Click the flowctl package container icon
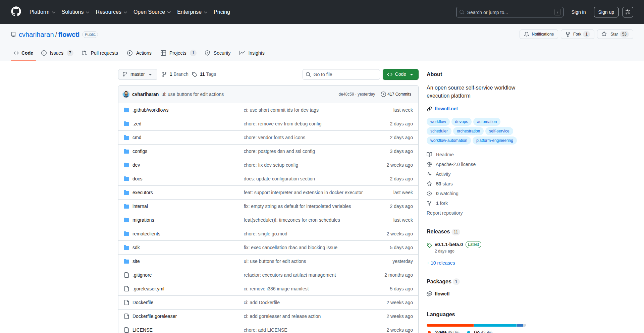The height and width of the screenshot is (333, 644). coord(429,293)
